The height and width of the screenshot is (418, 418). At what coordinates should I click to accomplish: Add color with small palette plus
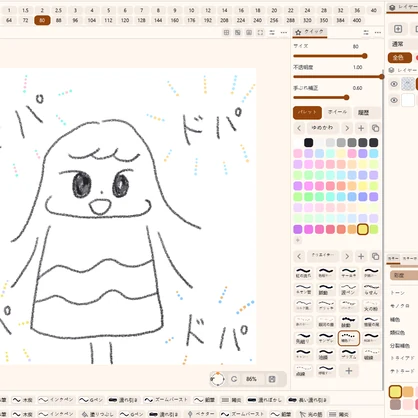[298, 240]
